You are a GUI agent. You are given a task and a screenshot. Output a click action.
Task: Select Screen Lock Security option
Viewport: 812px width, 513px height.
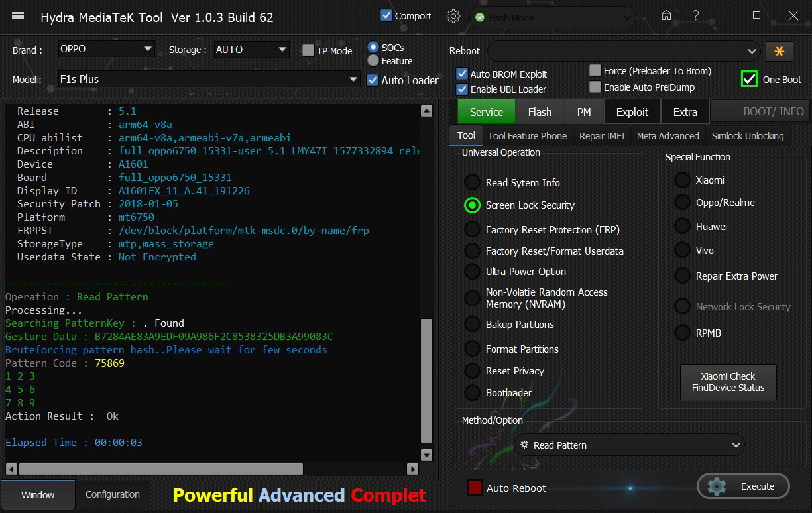[472, 205]
